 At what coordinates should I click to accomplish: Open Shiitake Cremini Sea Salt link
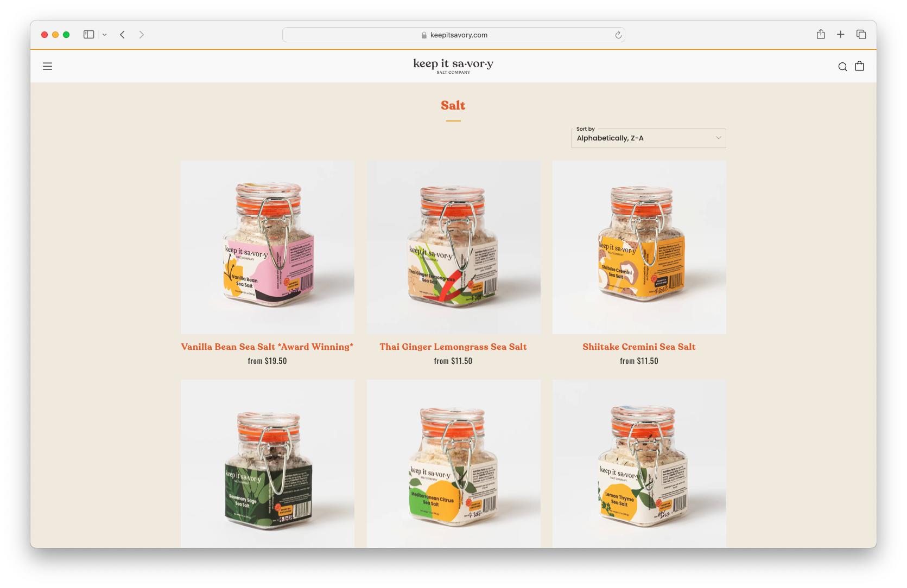[639, 347]
